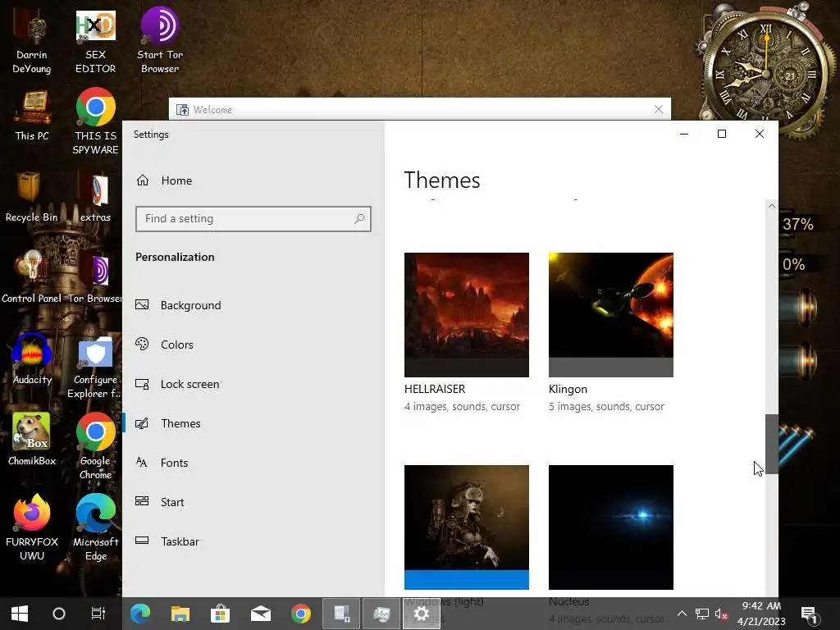Click the muted volume tray icon
840x630 pixels.
click(721, 614)
